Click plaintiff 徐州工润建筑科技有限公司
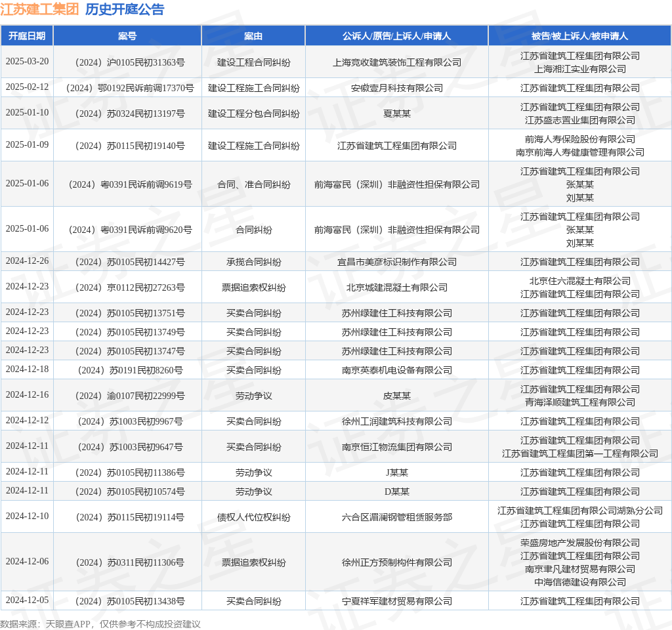The image size is (672, 630). click(397, 422)
